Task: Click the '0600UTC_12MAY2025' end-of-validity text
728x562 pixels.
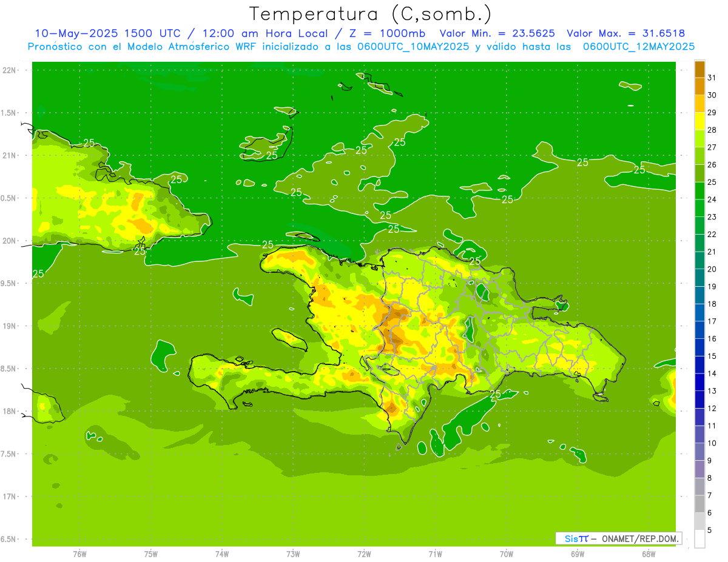Action: click(x=639, y=46)
